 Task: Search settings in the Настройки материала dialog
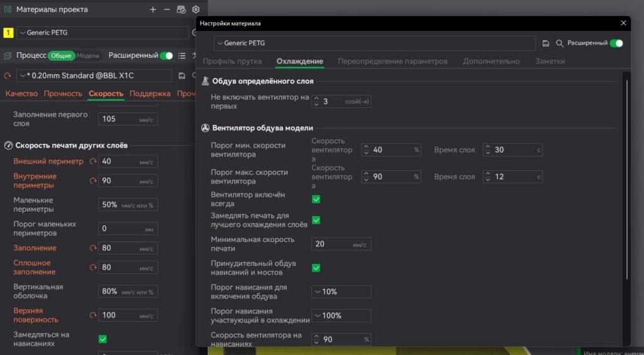pyautogui.click(x=559, y=43)
